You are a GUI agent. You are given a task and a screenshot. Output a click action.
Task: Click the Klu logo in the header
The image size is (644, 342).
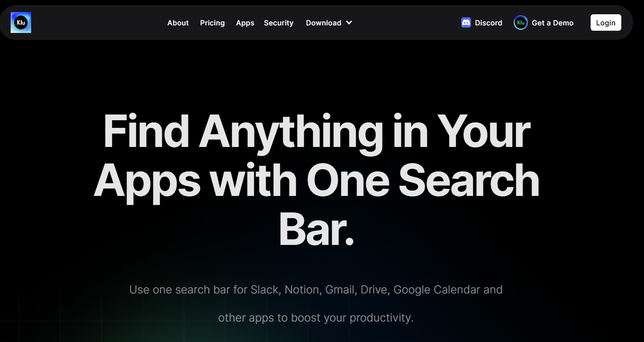tap(21, 23)
